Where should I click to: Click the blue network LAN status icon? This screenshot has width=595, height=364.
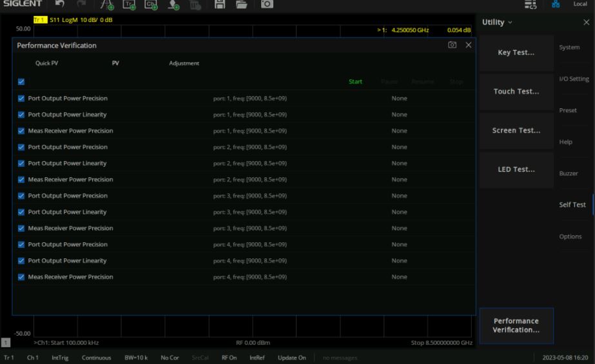[x=552, y=6]
